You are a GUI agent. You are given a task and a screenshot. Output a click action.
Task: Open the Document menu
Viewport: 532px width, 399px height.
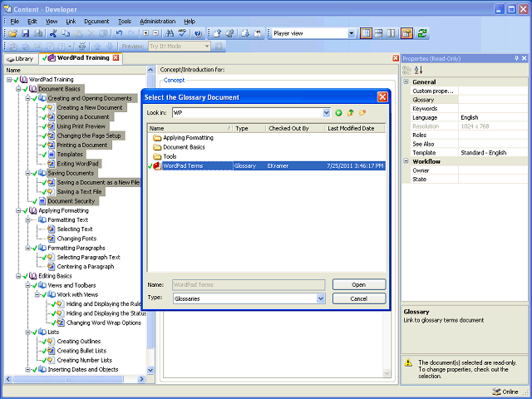96,22
